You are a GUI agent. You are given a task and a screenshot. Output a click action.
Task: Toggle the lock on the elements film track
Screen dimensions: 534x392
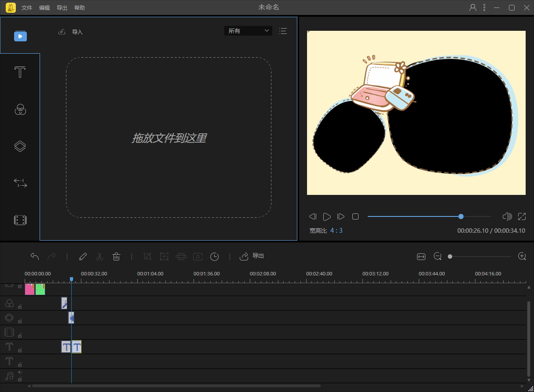(x=20, y=335)
